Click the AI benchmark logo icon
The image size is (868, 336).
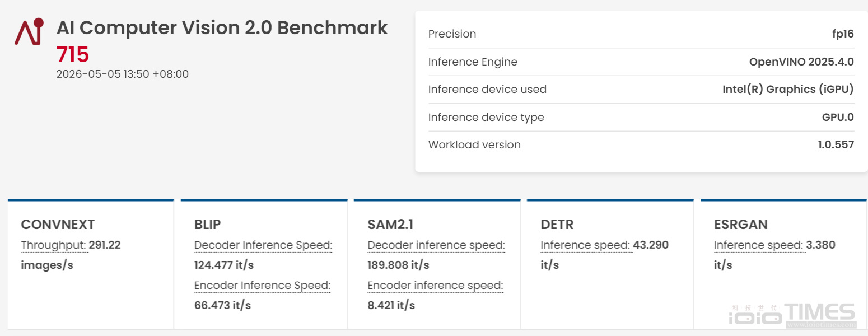29,32
